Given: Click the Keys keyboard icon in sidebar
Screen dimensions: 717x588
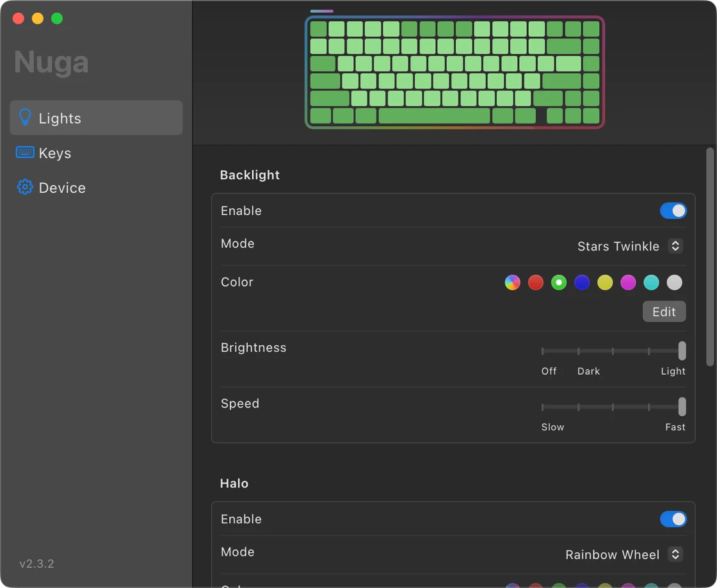Looking at the screenshot, I should [x=25, y=152].
